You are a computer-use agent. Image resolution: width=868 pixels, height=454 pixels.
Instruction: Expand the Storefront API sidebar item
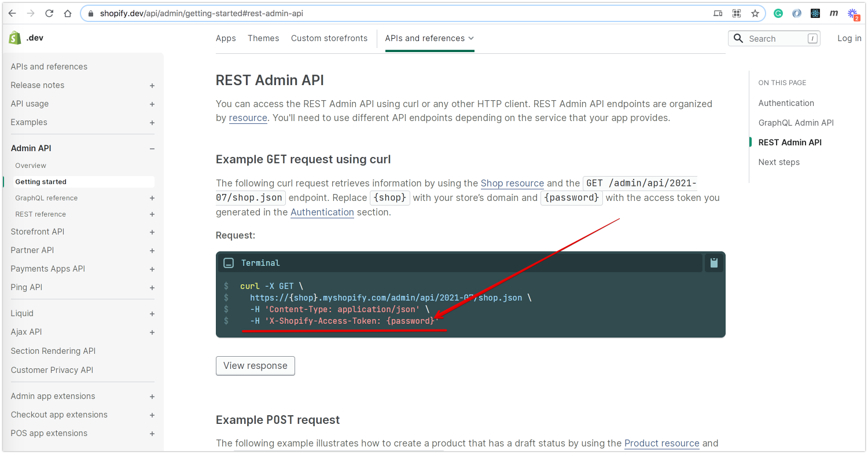click(x=152, y=232)
